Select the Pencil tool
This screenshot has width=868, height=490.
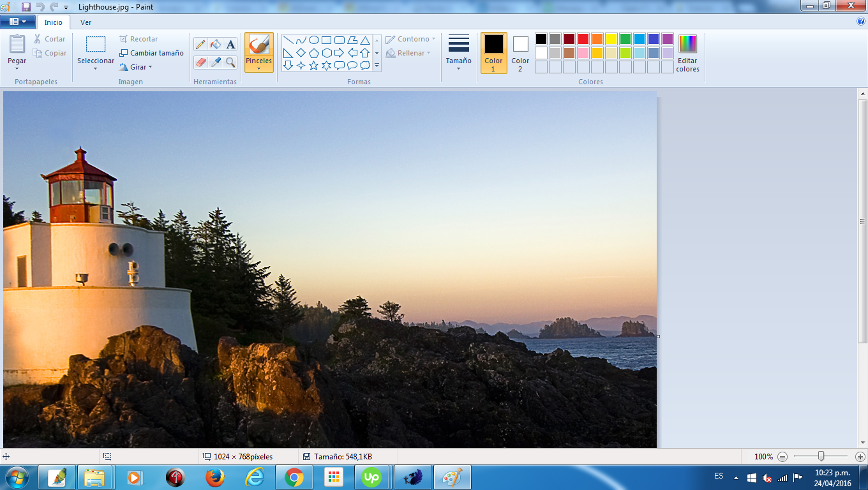(x=200, y=44)
